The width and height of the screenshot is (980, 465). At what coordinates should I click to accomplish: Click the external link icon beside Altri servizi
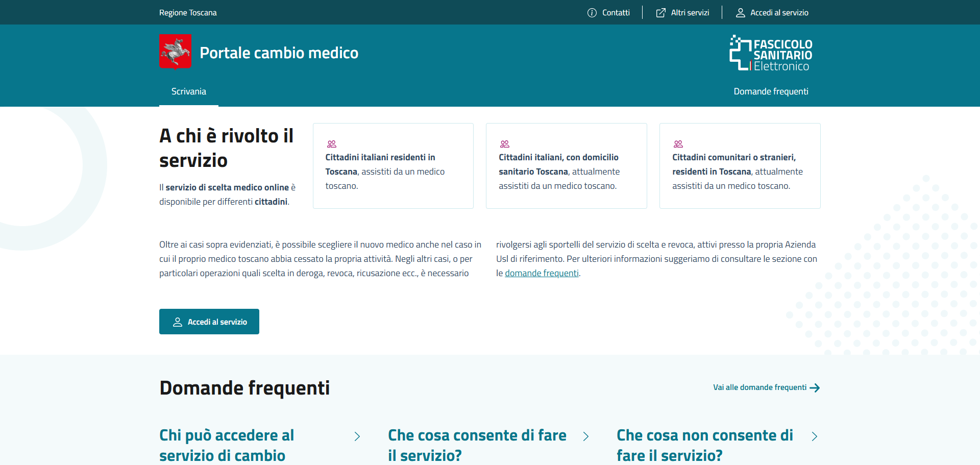click(660, 13)
